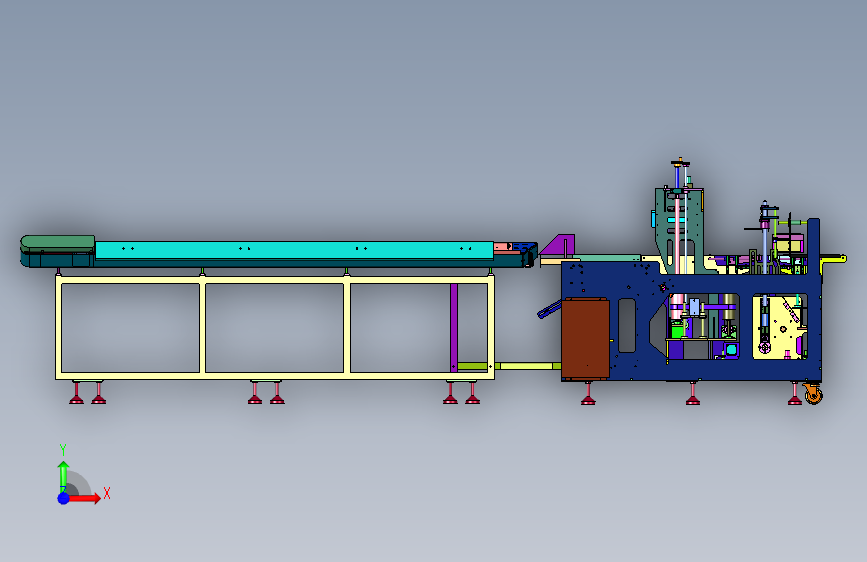Viewport: 867px width, 562px height.
Task: Click the "Y" label of the triad
Action: coord(63,450)
